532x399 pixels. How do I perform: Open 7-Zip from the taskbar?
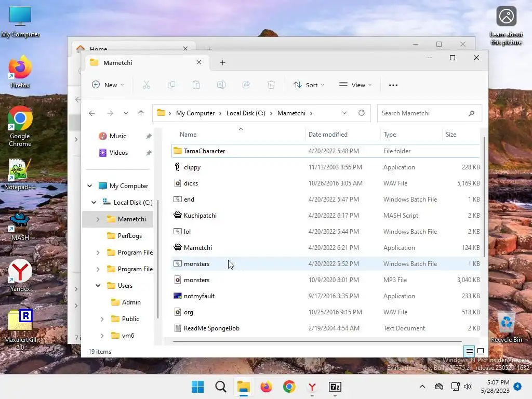point(335,387)
